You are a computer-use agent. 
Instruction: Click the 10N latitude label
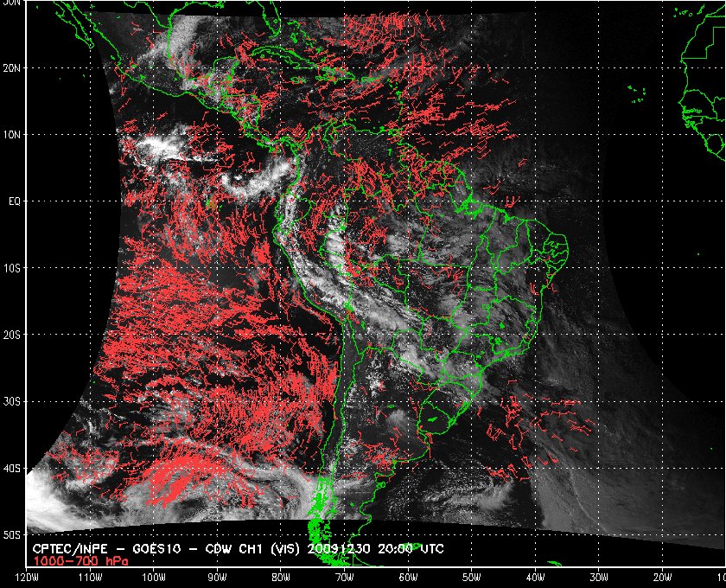(11, 134)
